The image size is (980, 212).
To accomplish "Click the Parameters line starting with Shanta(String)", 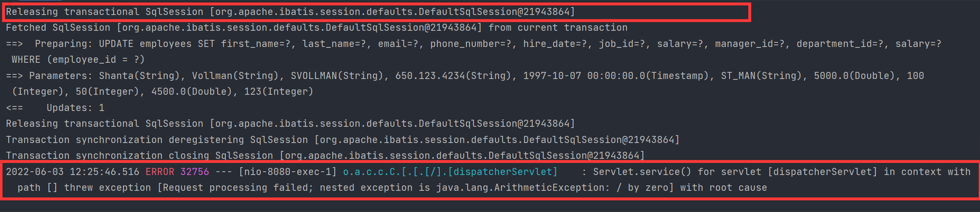I will (x=465, y=76).
